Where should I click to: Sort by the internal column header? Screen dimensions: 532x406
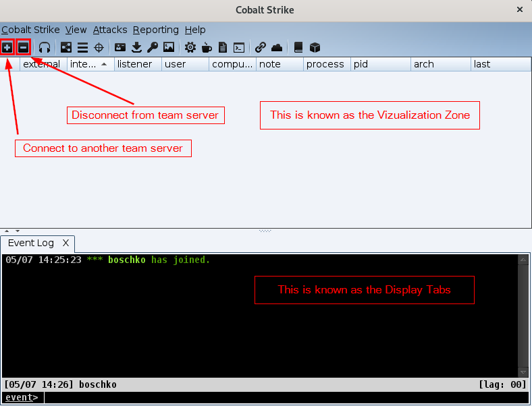[90, 64]
